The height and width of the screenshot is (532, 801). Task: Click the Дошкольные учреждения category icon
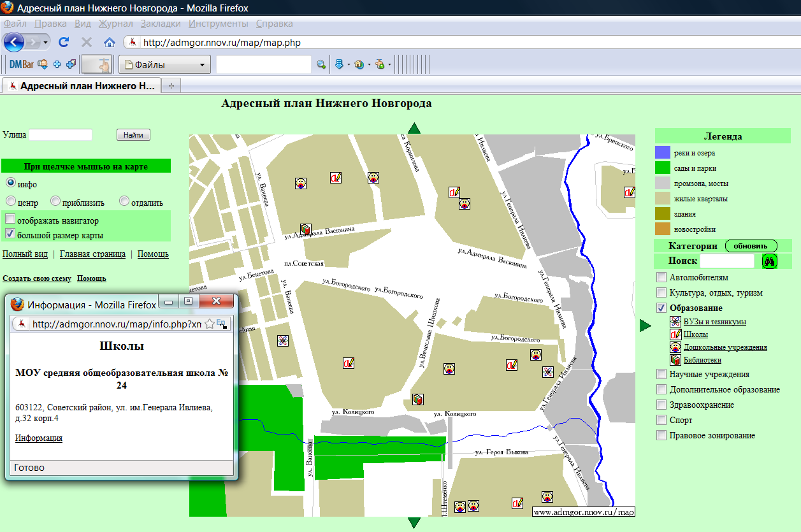point(675,347)
